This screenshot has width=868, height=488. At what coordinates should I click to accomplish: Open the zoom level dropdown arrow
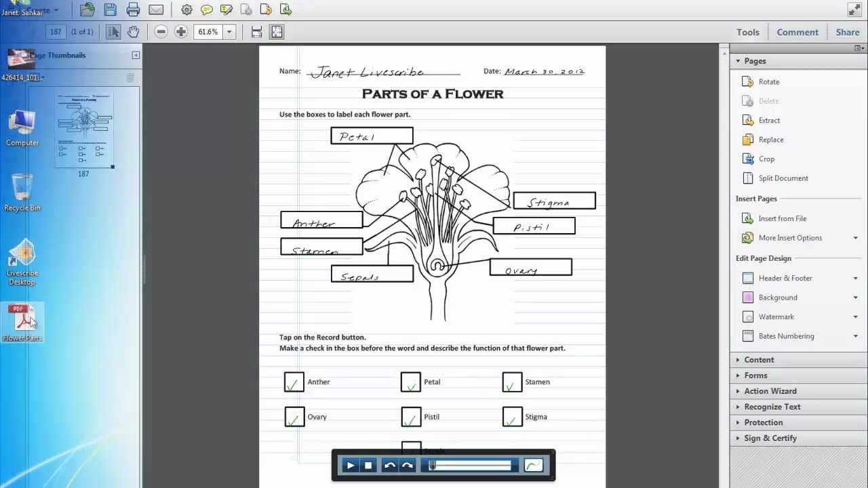click(x=229, y=32)
